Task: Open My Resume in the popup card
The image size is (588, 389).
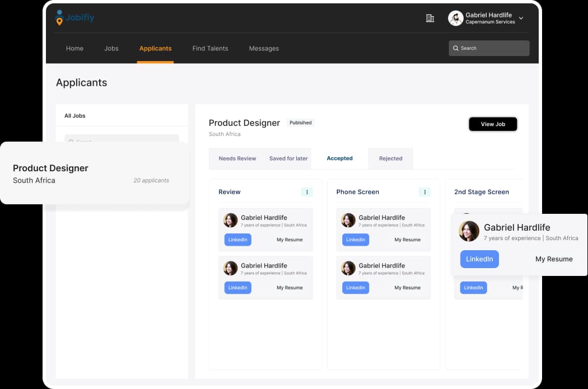Action: pos(554,259)
